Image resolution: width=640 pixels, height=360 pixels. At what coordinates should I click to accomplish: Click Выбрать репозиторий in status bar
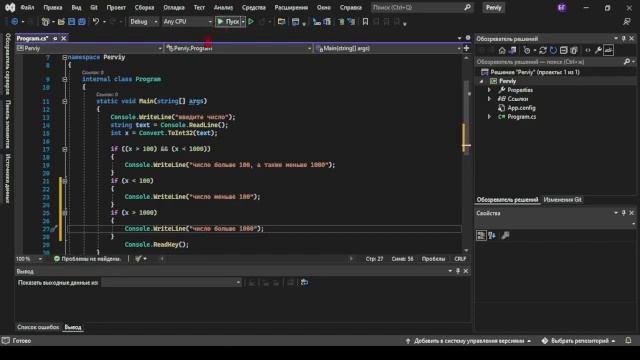[579, 340]
